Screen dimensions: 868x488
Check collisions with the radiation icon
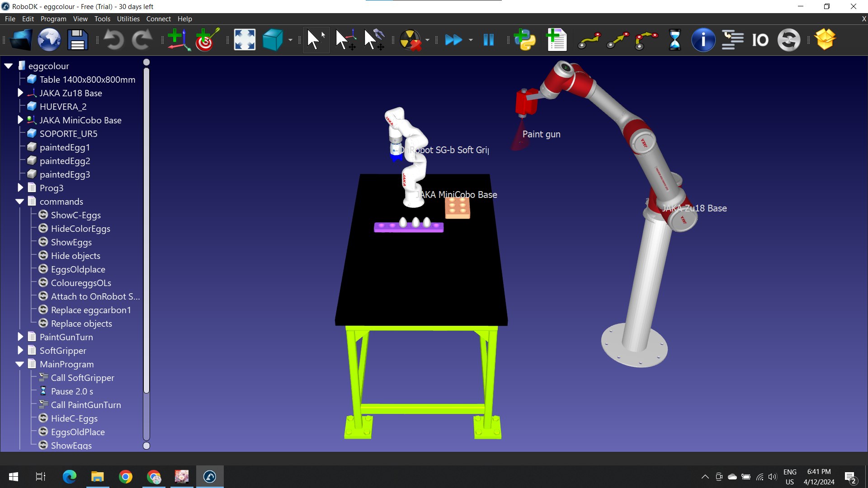411,40
